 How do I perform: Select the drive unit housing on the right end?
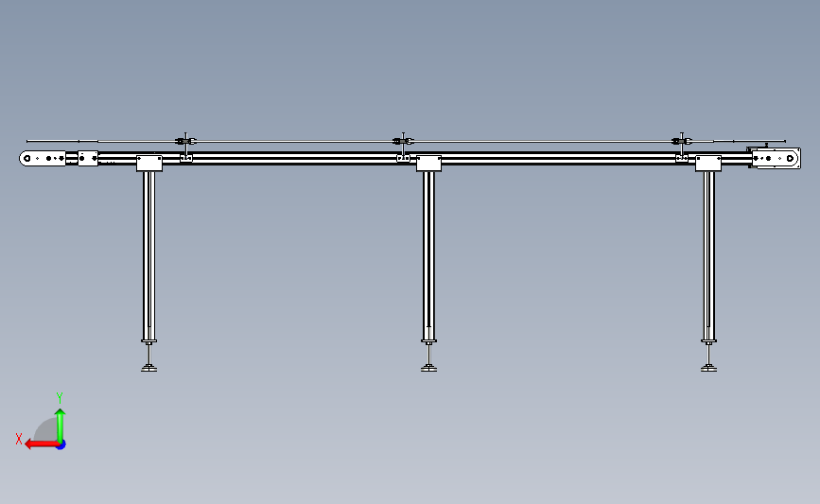coord(776,158)
